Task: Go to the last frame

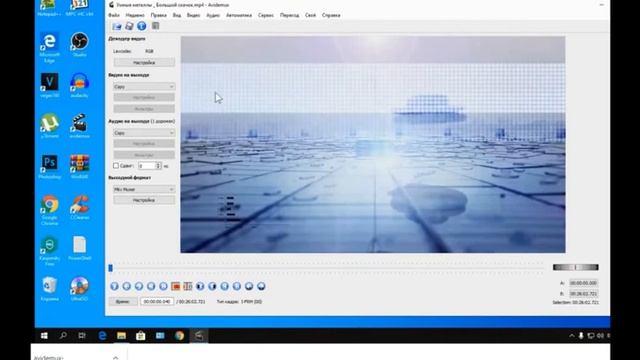Action: 237,286
